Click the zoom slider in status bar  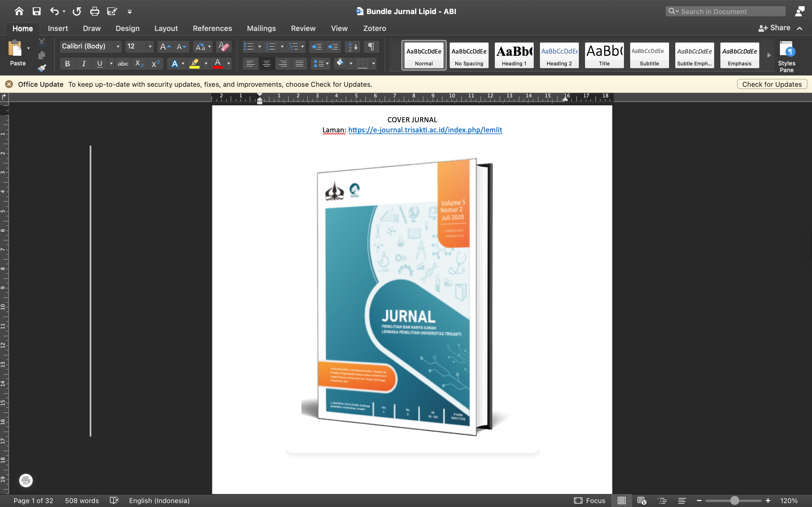pyautogui.click(x=734, y=501)
